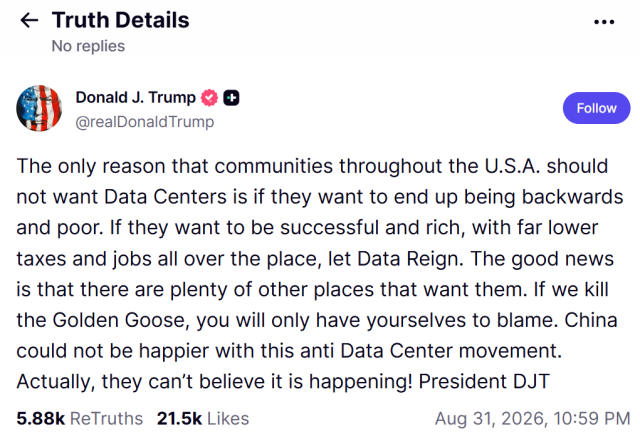
Task: Click the Truth Details heading
Action: coord(120,20)
